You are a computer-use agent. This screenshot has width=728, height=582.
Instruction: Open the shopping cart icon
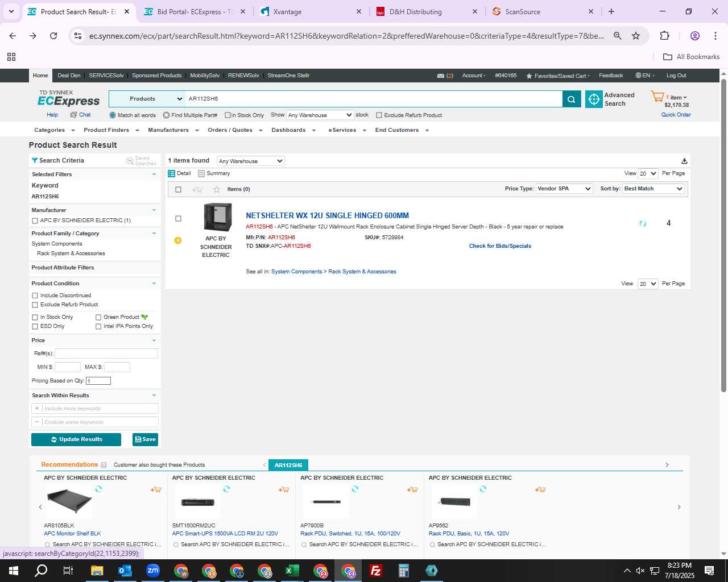point(657,97)
